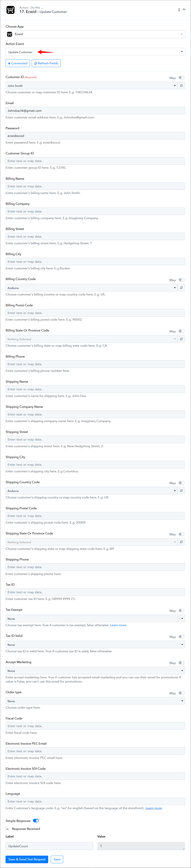Open the Accept Marketing dropdown
191x868 pixels.
tap(95, 671)
